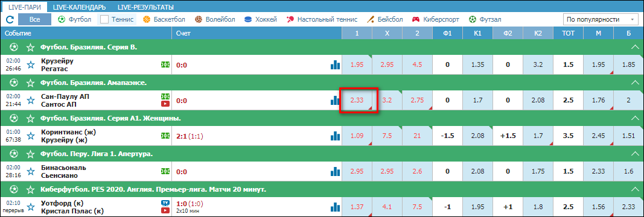Filter by Настольный теннис sport
This screenshot has height=217, width=644.
[x=322, y=19]
